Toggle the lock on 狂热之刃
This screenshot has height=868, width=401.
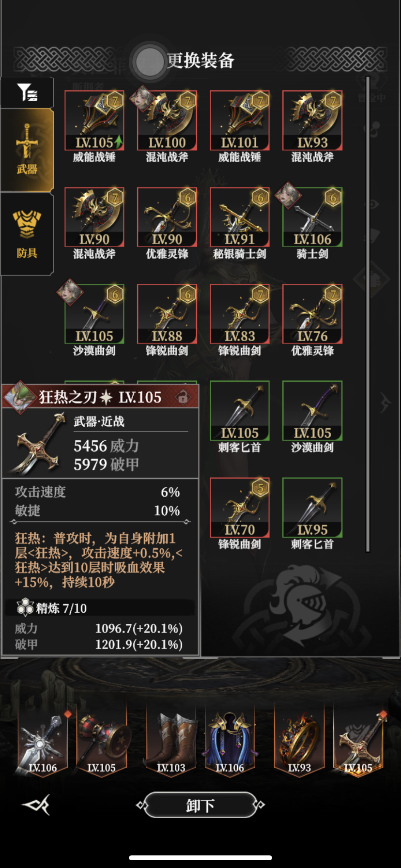coord(183,398)
